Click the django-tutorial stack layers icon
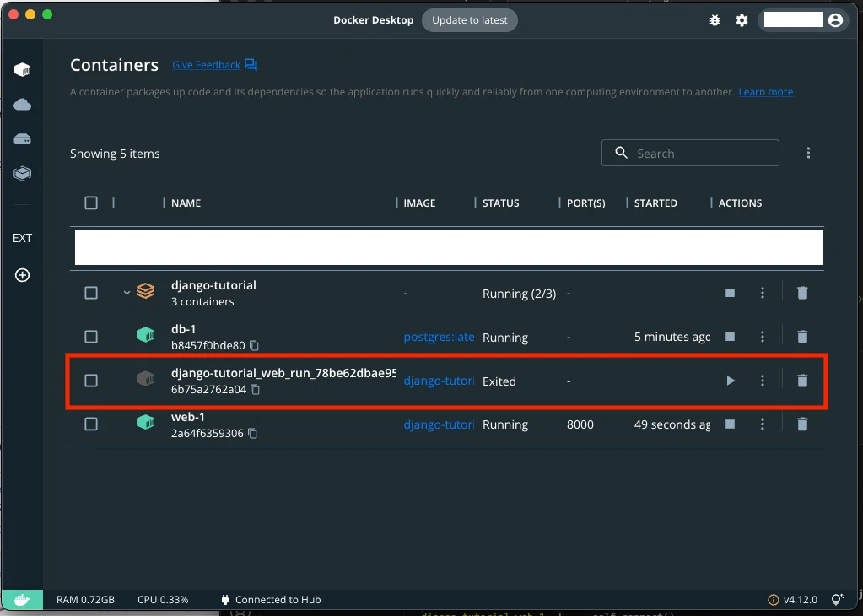This screenshot has height=616, width=863. point(145,290)
